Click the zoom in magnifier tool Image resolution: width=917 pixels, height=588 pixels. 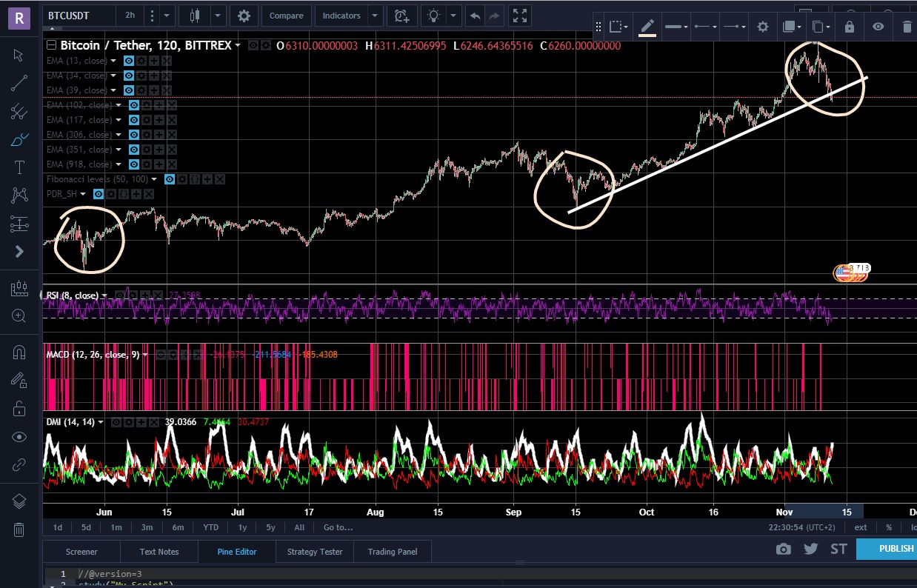19,315
